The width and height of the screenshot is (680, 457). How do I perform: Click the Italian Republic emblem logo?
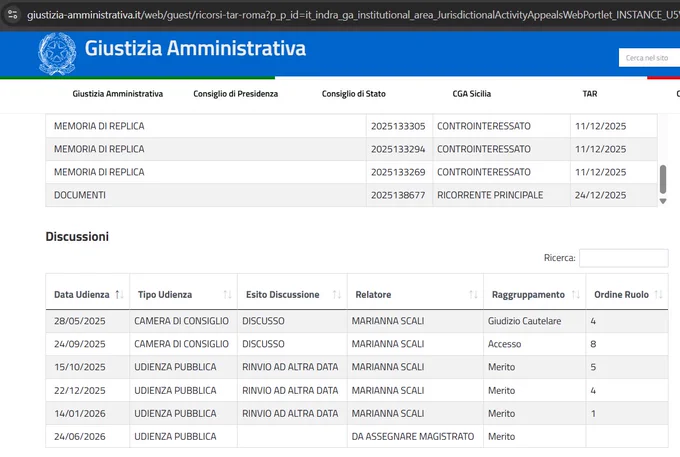[57, 54]
